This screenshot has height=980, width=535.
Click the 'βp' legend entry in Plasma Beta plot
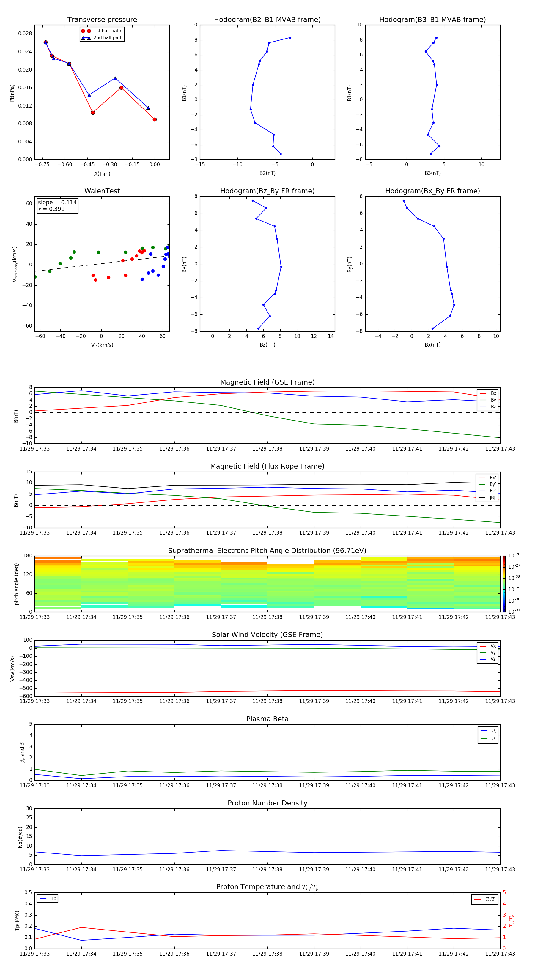pos(488,731)
